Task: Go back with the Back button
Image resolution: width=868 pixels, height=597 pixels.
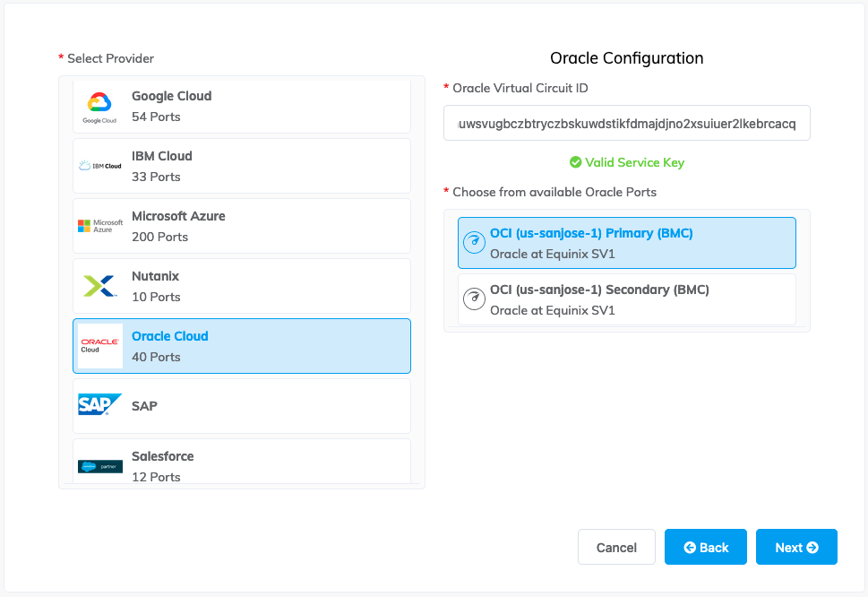Action: tap(705, 547)
